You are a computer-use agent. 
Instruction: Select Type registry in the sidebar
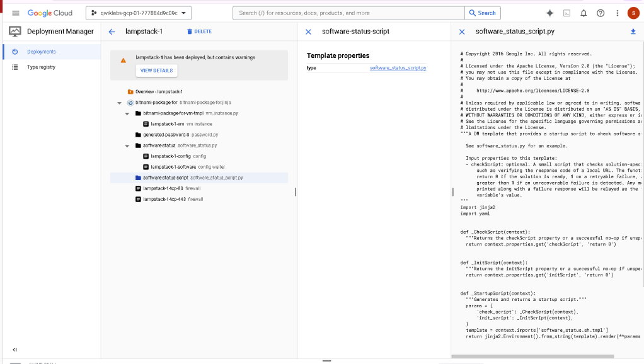click(x=52, y=67)
